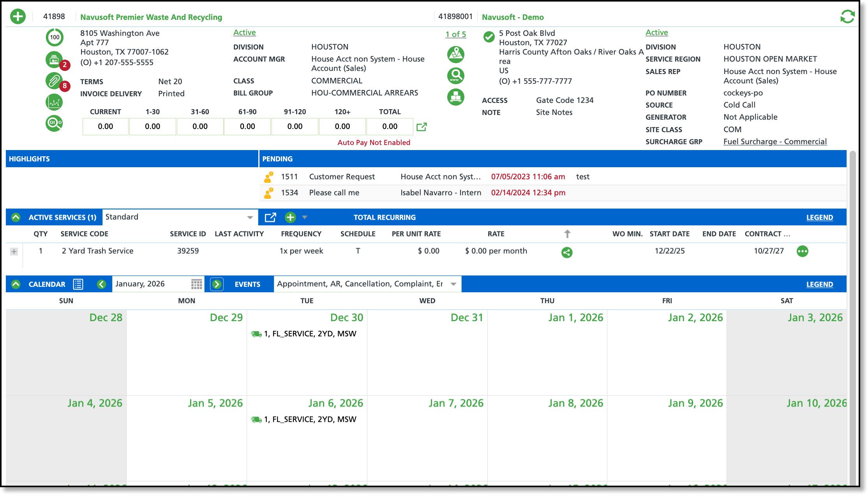Open the Standard services view dropdown
Image resolution: width=868 pixels, height=495 pixels.
pyautogui.click(x=250, y=217)
